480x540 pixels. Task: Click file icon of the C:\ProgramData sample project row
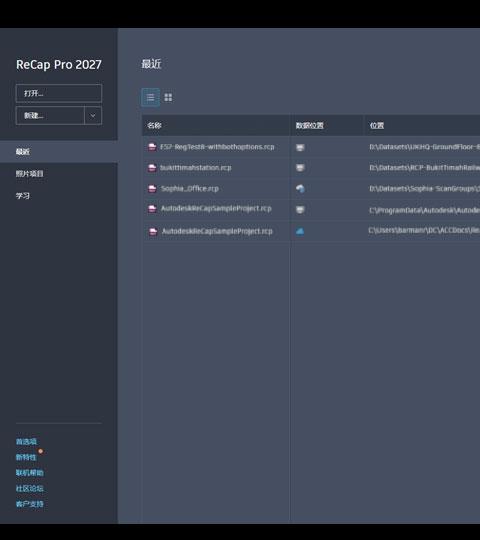point(152,209)
